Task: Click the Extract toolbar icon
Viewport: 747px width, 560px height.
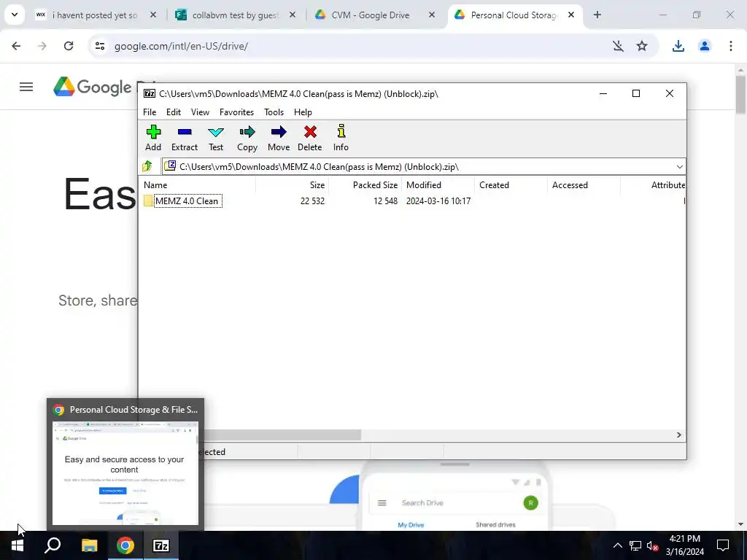Action: tap(185, 138)
